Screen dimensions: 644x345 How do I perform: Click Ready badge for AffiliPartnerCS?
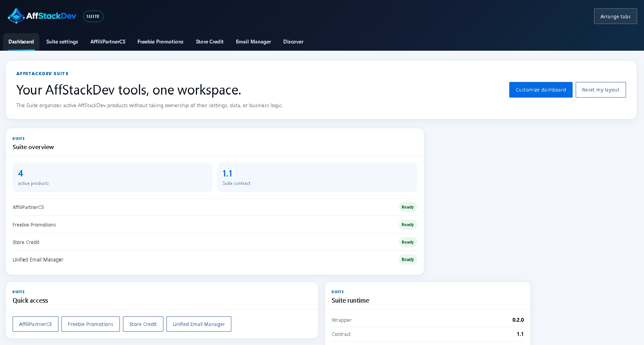pyautogui.click(x=408, y=207)
